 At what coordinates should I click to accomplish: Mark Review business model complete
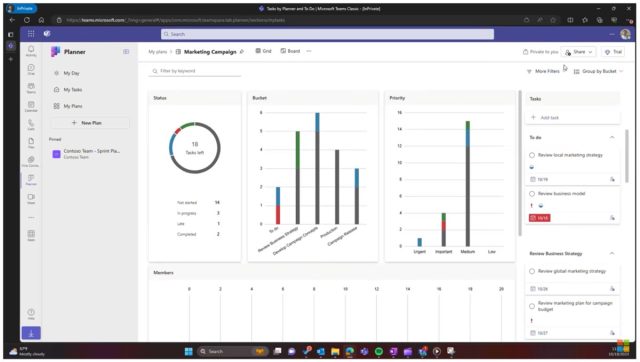pos(532,194)
